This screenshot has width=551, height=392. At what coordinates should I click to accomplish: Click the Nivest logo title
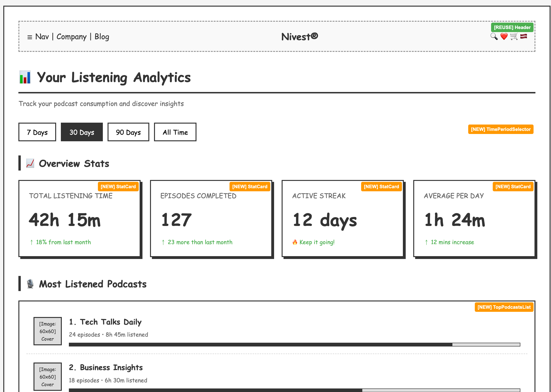tap(300, 37)
